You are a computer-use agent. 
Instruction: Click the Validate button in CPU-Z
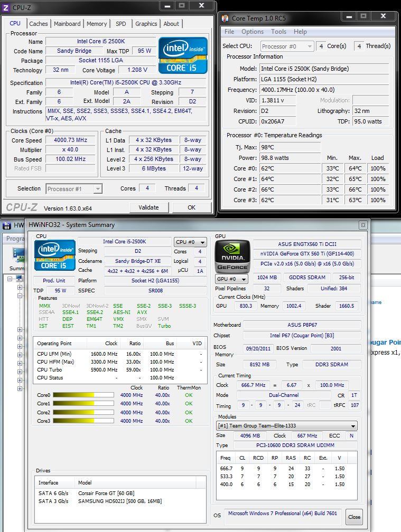click(148, 207)
